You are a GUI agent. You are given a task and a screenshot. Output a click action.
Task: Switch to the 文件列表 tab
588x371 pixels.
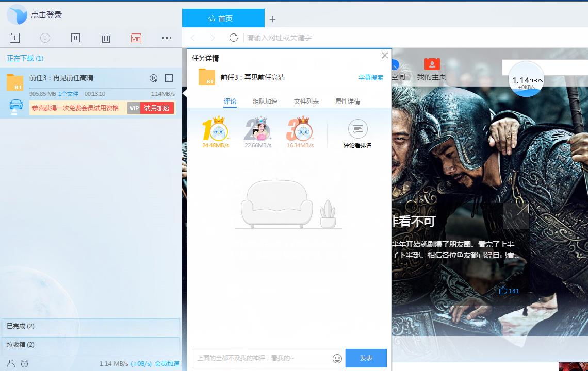pos(305,102)
